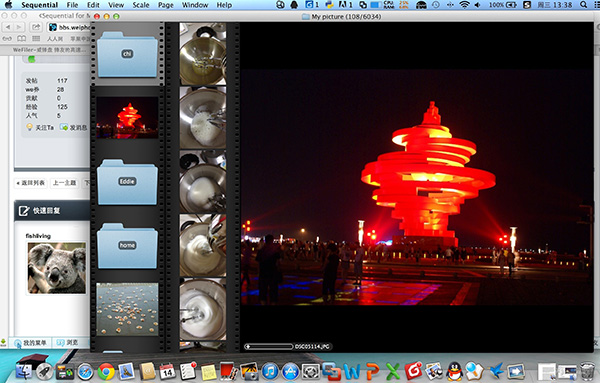Select the floating petals on water thumbnail
The height and width of the screenshot is (383, 600).
127,309
